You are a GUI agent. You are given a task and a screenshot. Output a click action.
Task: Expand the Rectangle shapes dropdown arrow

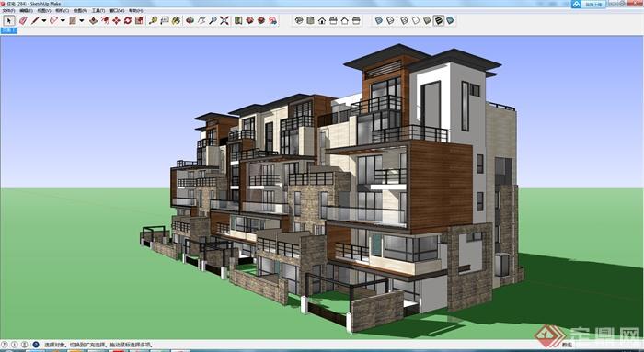click(x=81, y=20)
